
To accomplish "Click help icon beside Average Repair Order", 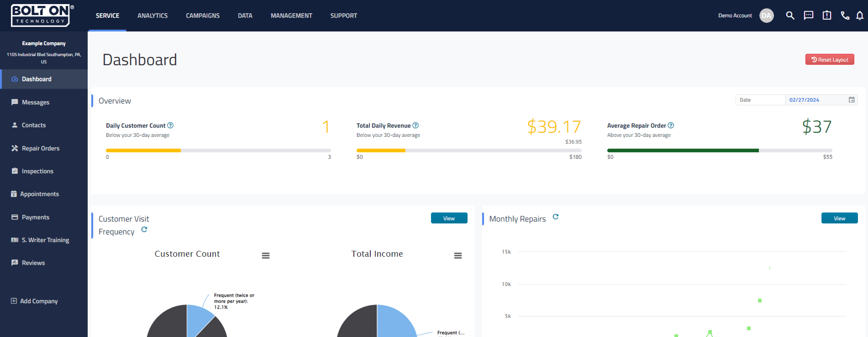I will [671, 126].
